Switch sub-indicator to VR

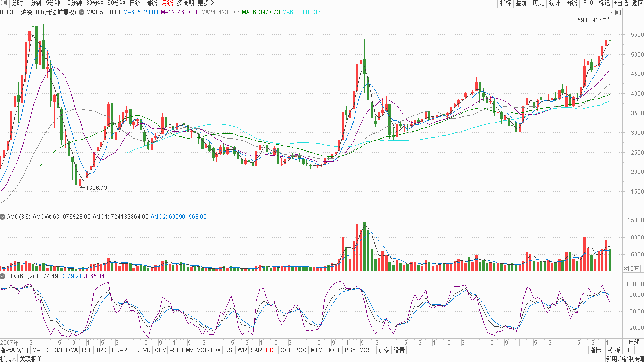point(147,350)
